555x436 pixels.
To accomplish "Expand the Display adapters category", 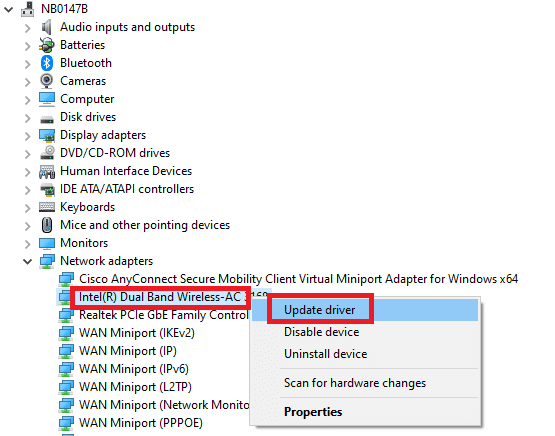I will click(28, 136).
